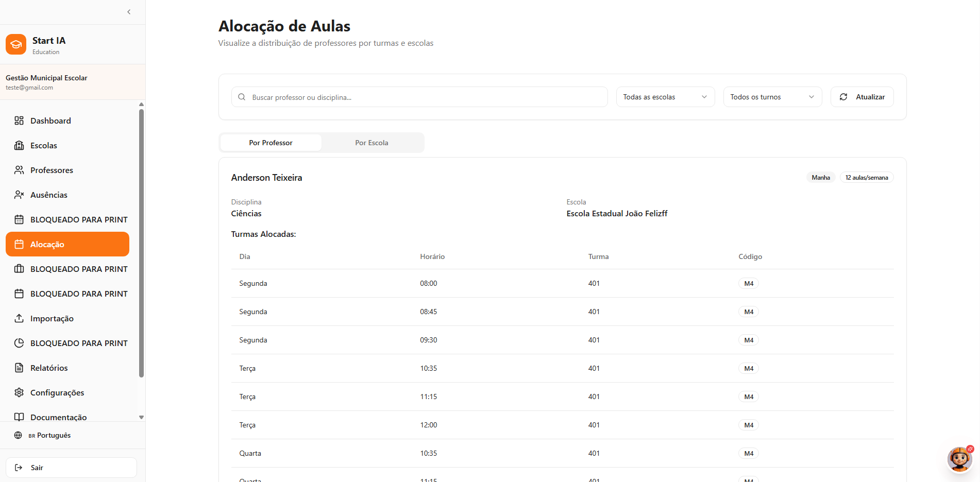This screenshot has height=482, width=980.
Task: Click the Configurações gear icon
Action: 19,392
